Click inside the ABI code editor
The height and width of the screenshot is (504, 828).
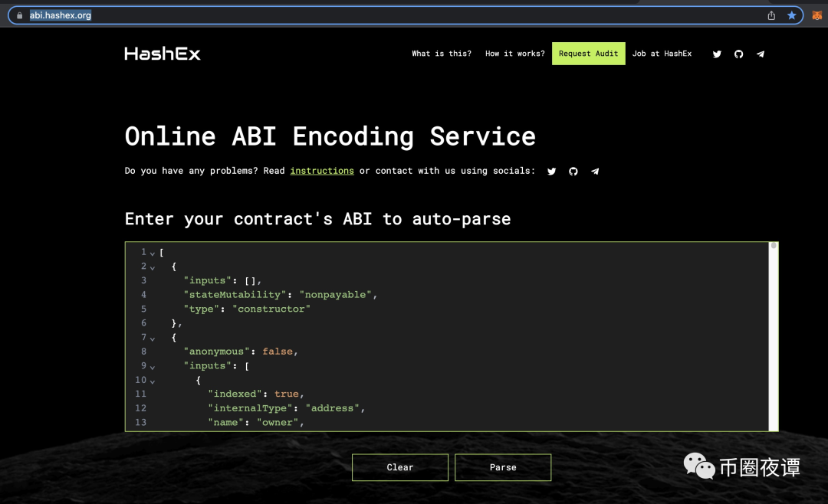pos(452,337)
